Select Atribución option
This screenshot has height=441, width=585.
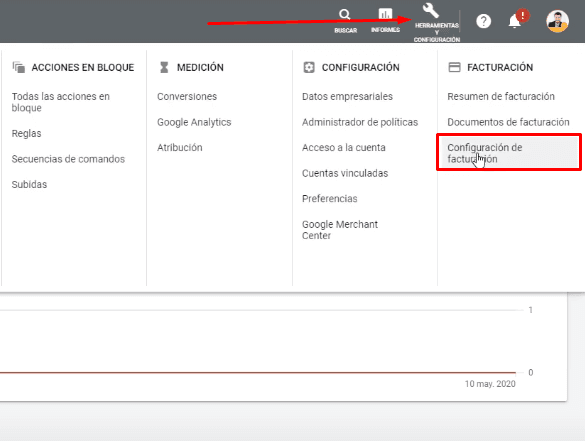[x=180, y=147]
